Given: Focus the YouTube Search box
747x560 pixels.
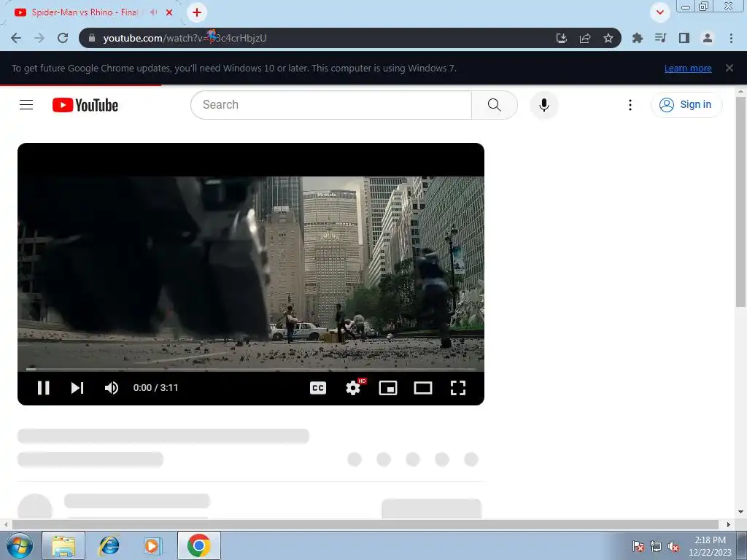Looking at the screenshot, I should click(x=330, y=105).
